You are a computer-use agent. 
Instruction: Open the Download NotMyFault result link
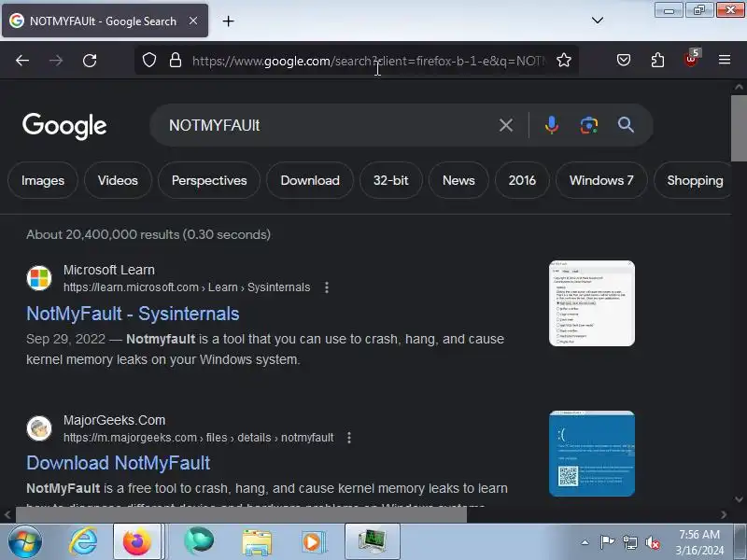(x=119, y=463)
